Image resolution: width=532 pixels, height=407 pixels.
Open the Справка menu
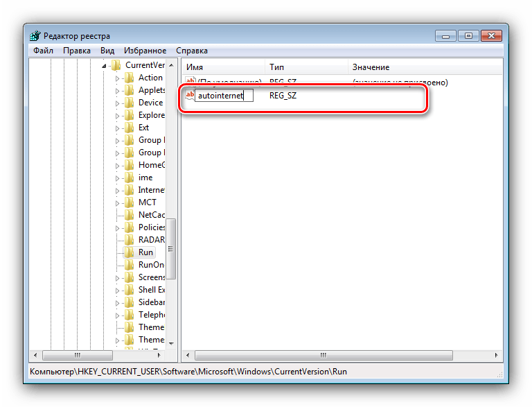(192, 51)
